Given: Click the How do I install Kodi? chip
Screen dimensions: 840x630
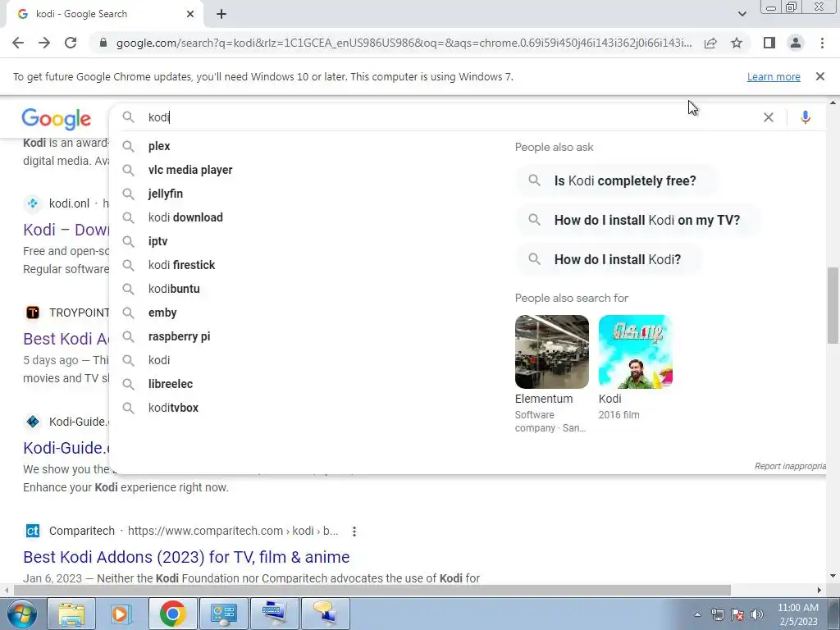Looking at the screenshot, I should [x=609, y=259].
